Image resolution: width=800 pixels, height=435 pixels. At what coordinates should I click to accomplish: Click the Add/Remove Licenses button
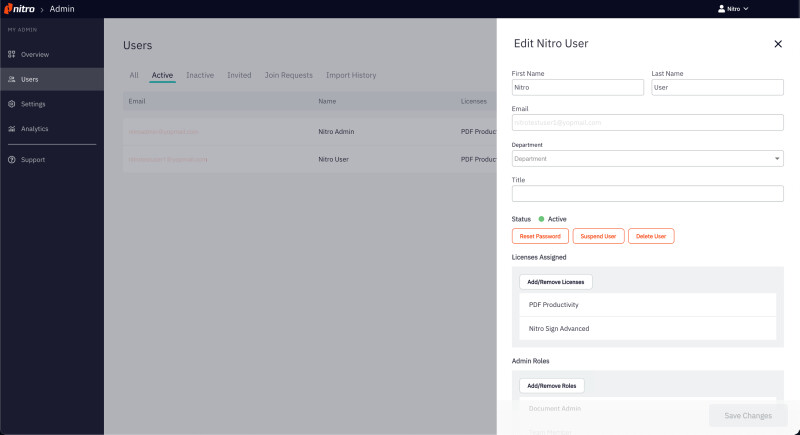pos(556,282)
